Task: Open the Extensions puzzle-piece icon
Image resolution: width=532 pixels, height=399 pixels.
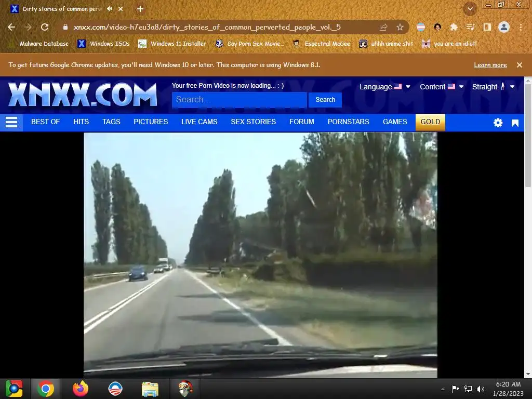Action: [454, 27]
